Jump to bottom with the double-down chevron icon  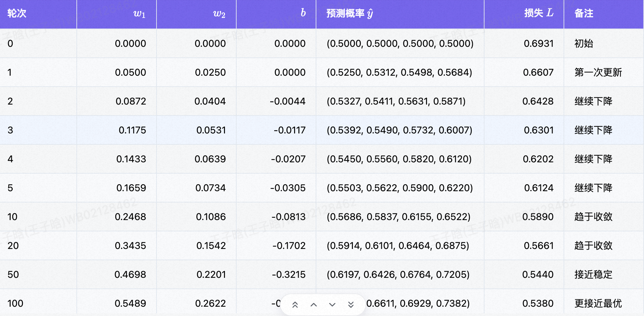point(351,305)
